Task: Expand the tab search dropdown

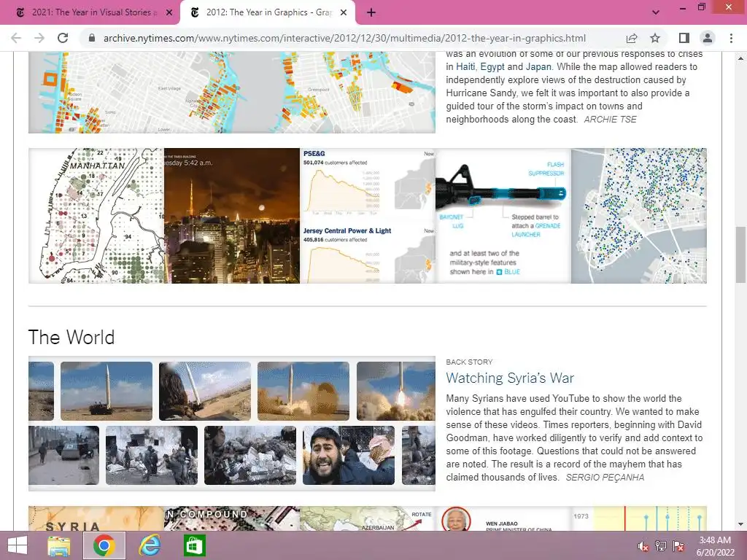Action: tap(656, 12)
